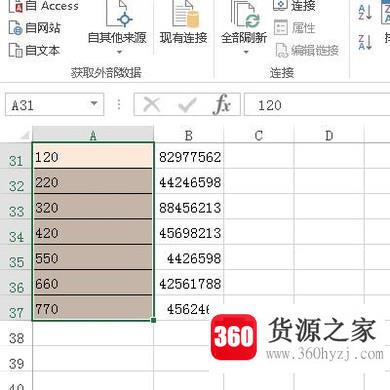Select row 38 header

(x=16, y=334)
